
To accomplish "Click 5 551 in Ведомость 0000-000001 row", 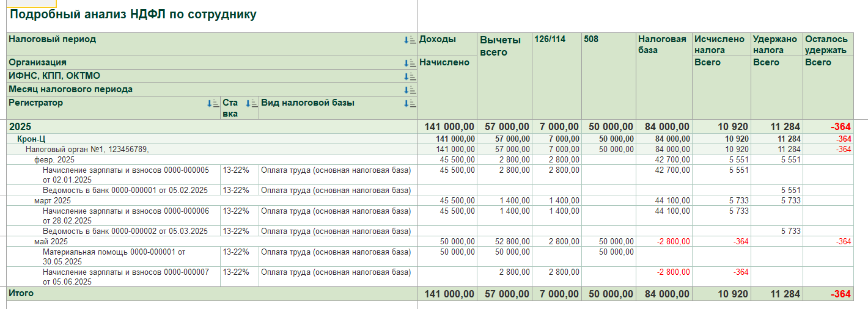I will click(790, 190).
